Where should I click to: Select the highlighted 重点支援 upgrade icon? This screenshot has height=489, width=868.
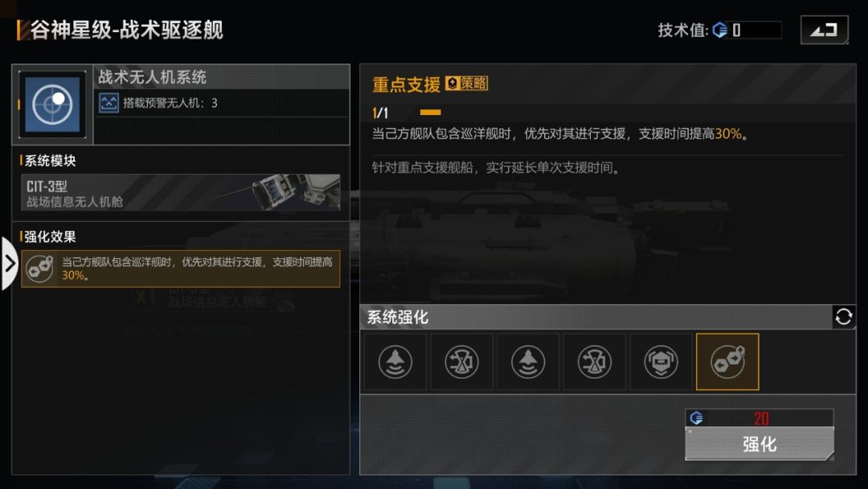coord(727,362)
